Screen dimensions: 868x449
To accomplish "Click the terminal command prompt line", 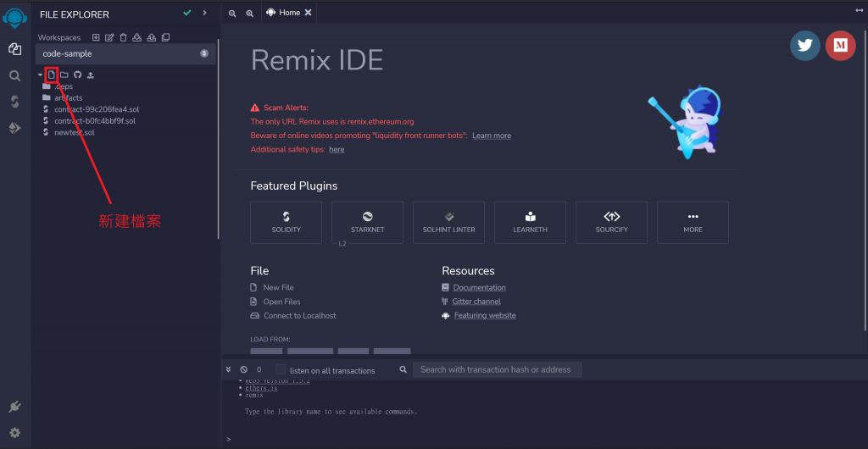I will [542, 439].
